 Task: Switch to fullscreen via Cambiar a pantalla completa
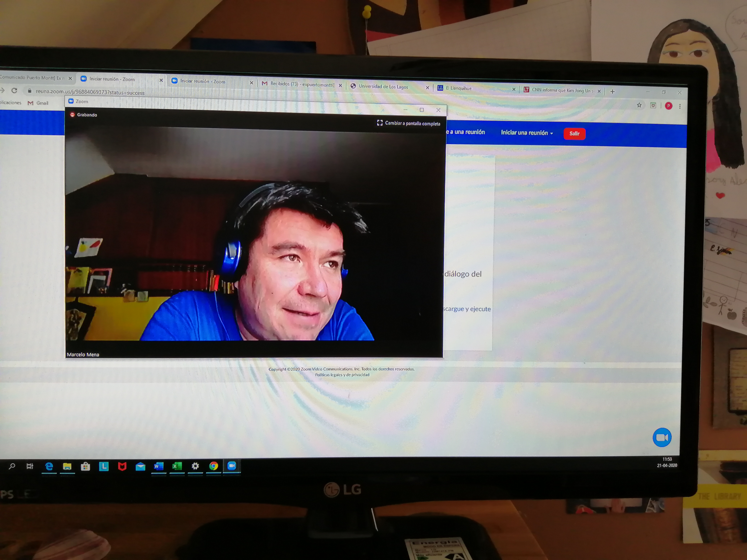click(409, 123)
